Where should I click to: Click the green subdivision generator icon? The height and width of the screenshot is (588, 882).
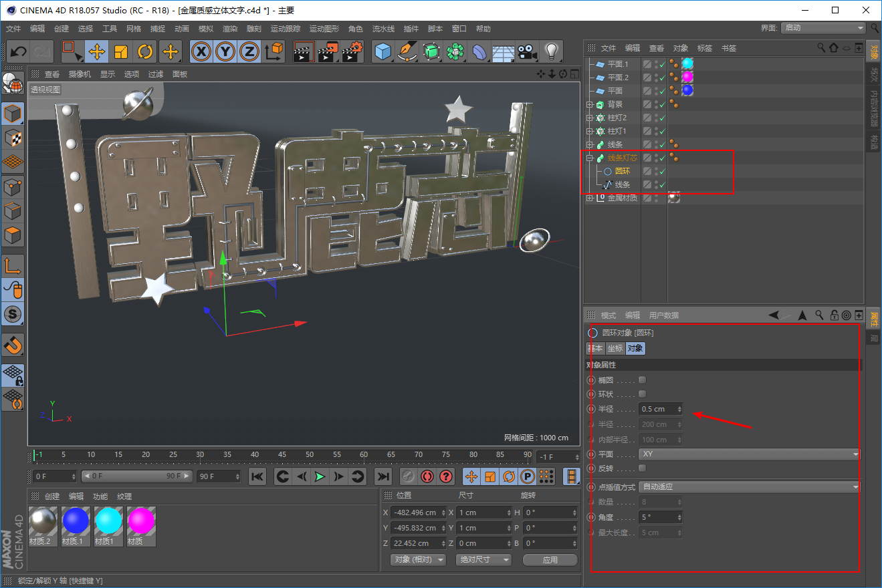(431, 51)
